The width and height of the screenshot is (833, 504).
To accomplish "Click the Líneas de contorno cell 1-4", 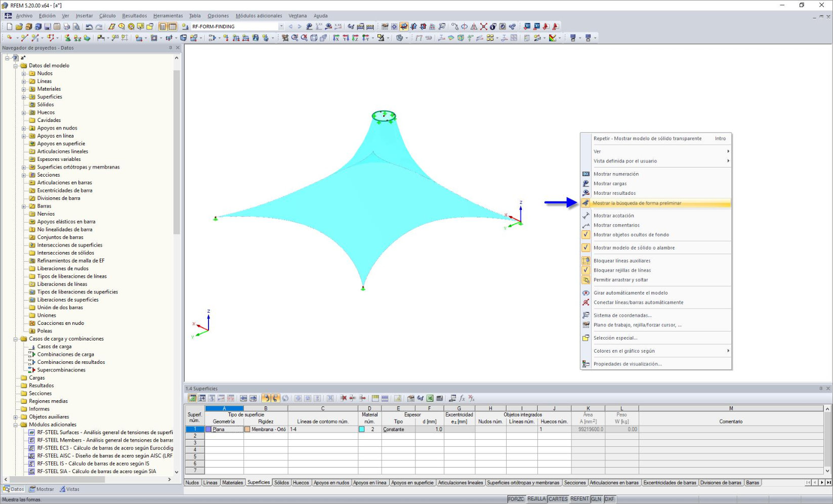I will [x=323, y=429].
